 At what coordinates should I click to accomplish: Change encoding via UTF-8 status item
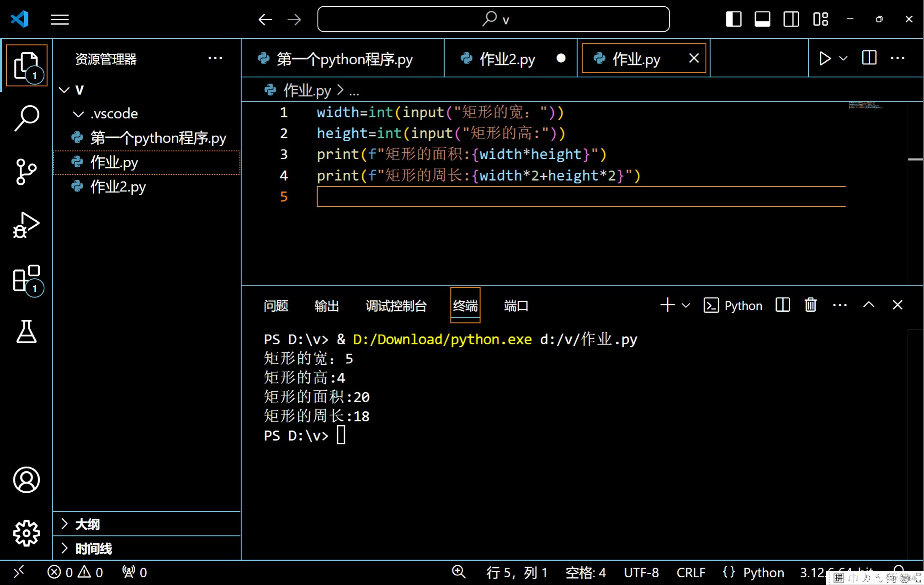[642, 573]
